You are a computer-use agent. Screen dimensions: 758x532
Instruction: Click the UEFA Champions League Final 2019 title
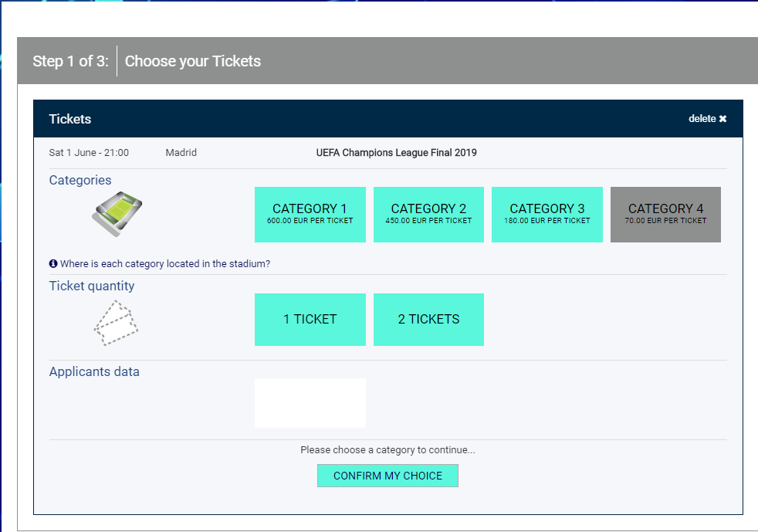click(397, 153)
